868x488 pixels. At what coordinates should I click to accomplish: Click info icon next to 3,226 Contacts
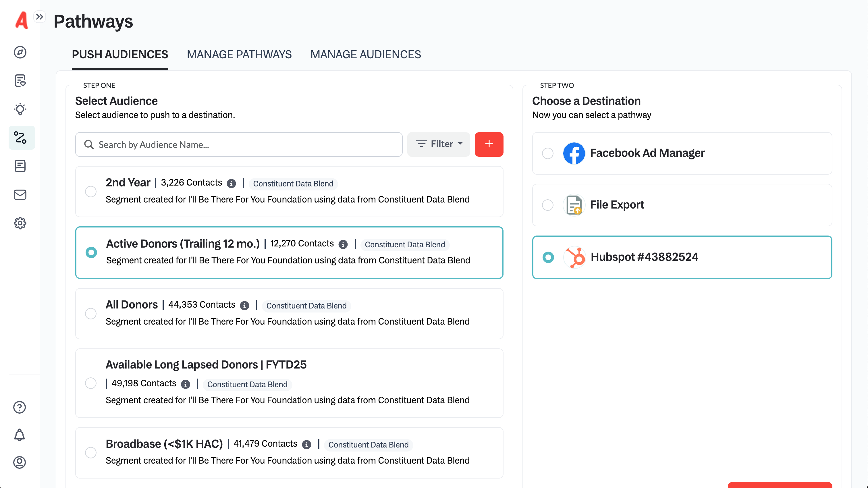(231, 183)
